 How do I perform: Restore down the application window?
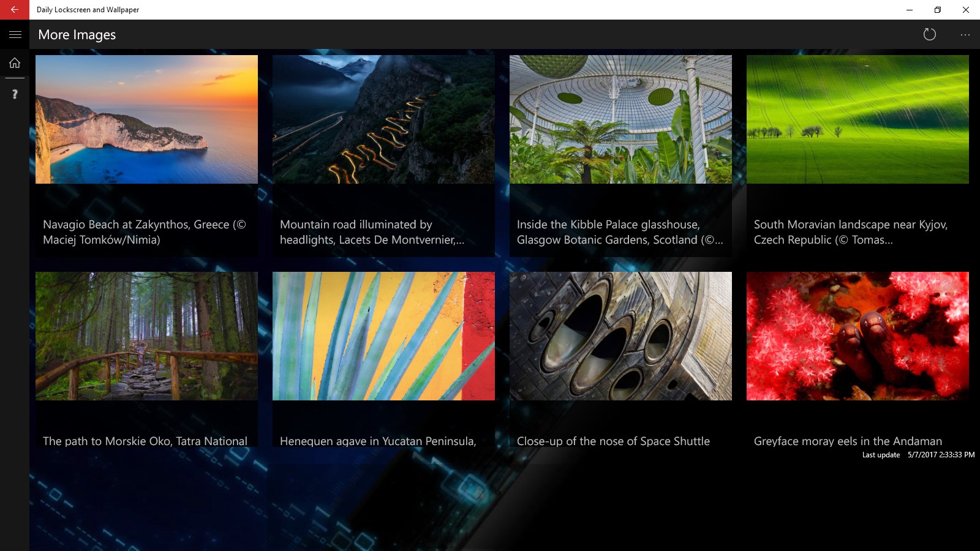938,10
